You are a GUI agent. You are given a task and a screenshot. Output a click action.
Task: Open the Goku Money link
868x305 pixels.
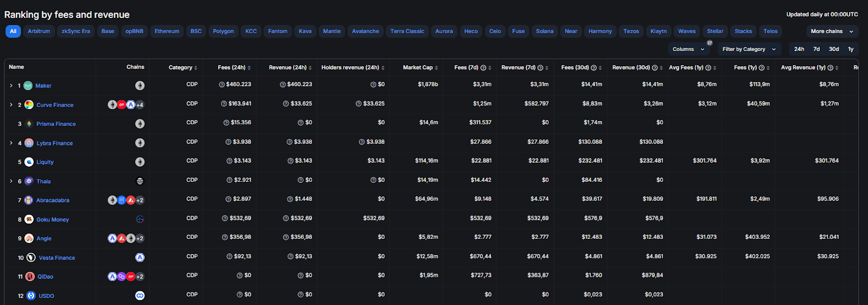pyautogui.click(x=53, y=220)
